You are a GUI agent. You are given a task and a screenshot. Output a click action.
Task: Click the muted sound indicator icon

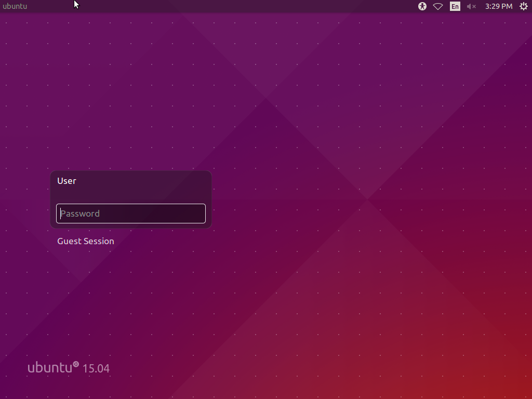click(x=471, y=6)
